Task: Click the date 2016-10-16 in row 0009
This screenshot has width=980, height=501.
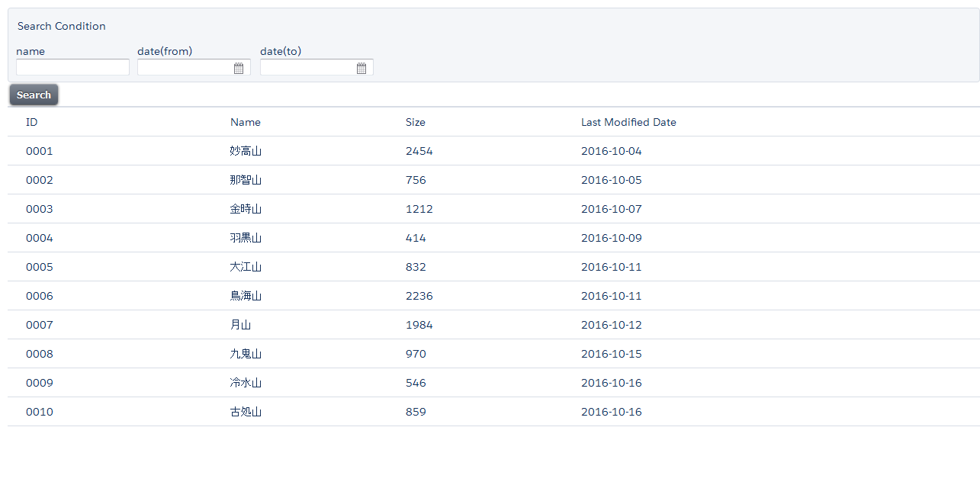Action: [612, 383]
